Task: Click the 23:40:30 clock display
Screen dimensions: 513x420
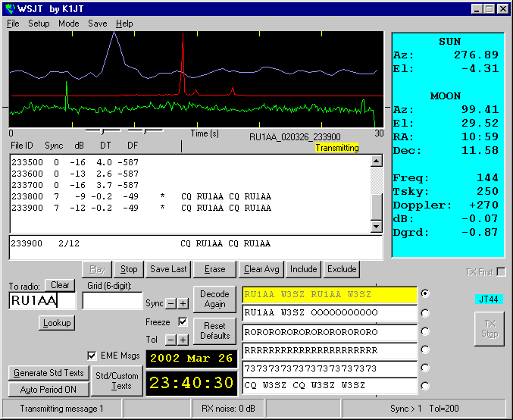Action: tap(192, 383)
